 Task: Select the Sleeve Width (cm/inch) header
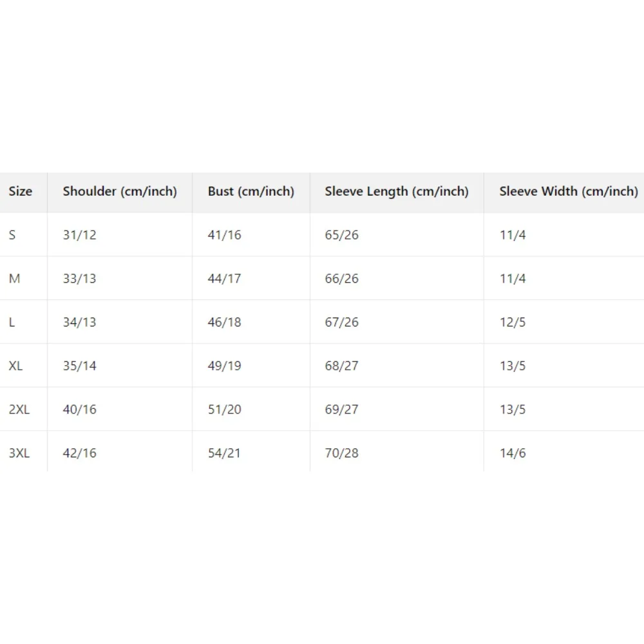pyautogui.click(x=569, y=191)
